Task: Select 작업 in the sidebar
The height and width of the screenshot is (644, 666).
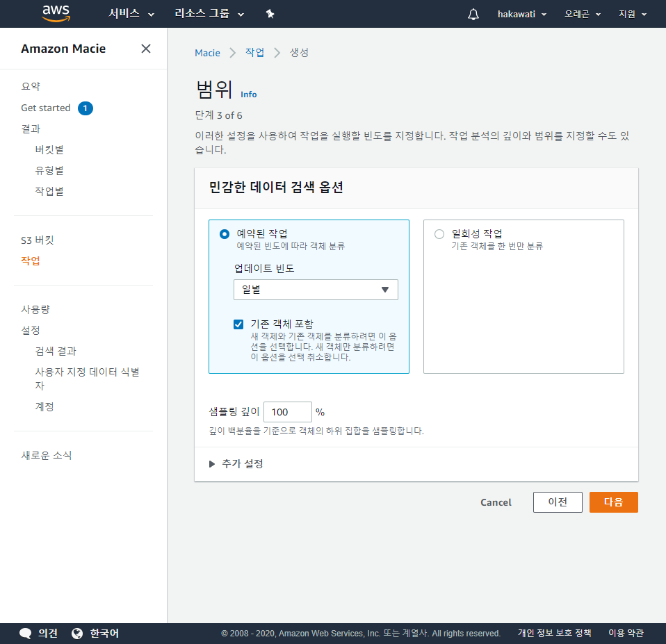Action: 31,261
